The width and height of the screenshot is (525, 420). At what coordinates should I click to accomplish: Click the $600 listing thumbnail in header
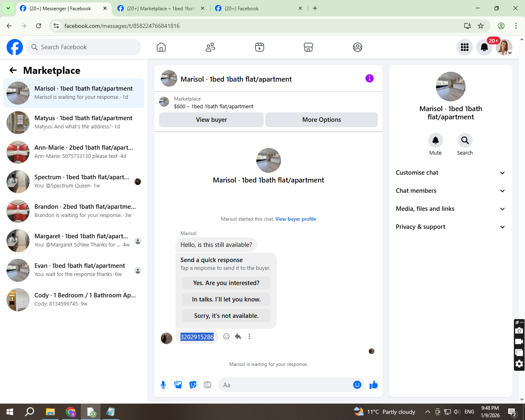pos(164,102)
